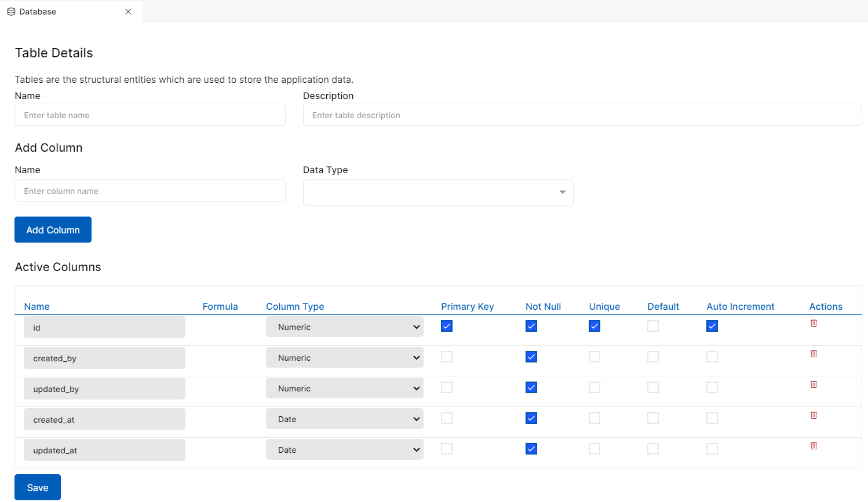The width and height of the screenshot is (868, 502).
Task: Focus the table description input field
Action: click(582, 115)
